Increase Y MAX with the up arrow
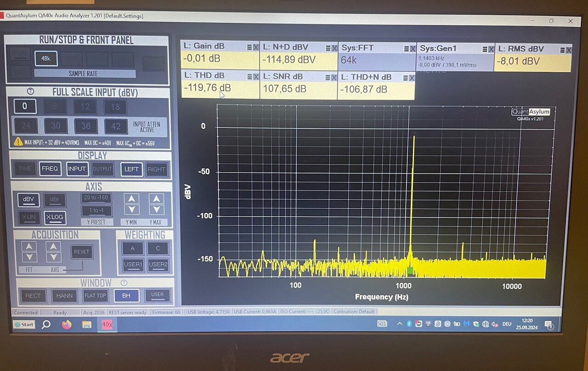Viewport: 588px width, 371px height. [157, 199]
